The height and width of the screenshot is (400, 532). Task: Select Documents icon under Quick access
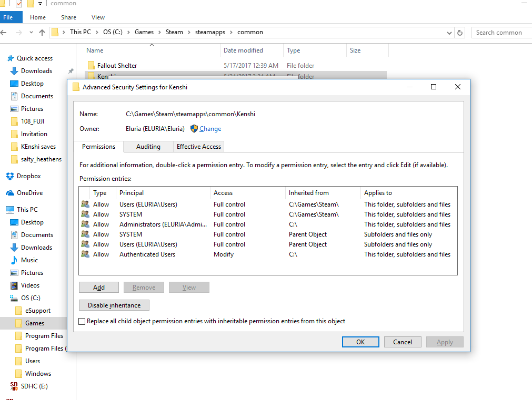pyautogui.click(x=14, y=96)
